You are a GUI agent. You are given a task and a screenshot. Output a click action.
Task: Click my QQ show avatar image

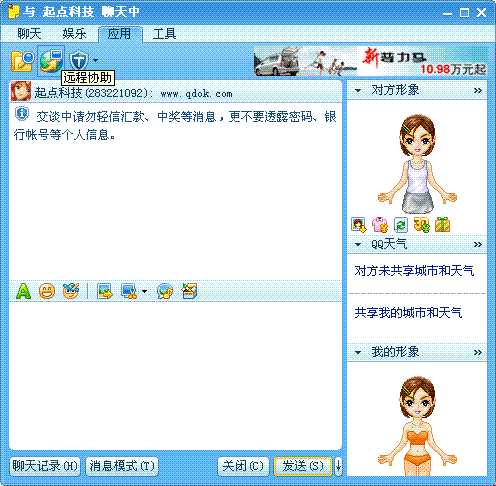[417, 425]
